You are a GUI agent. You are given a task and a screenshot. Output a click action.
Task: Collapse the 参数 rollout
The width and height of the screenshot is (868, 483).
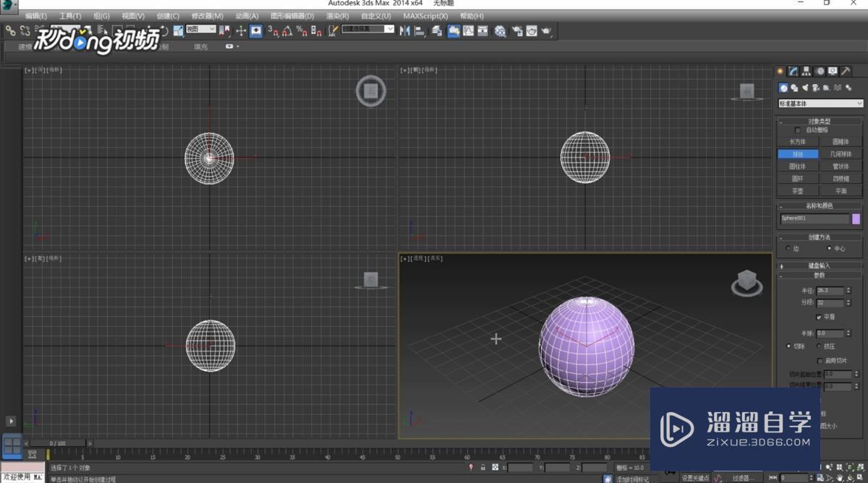[820, 275]
